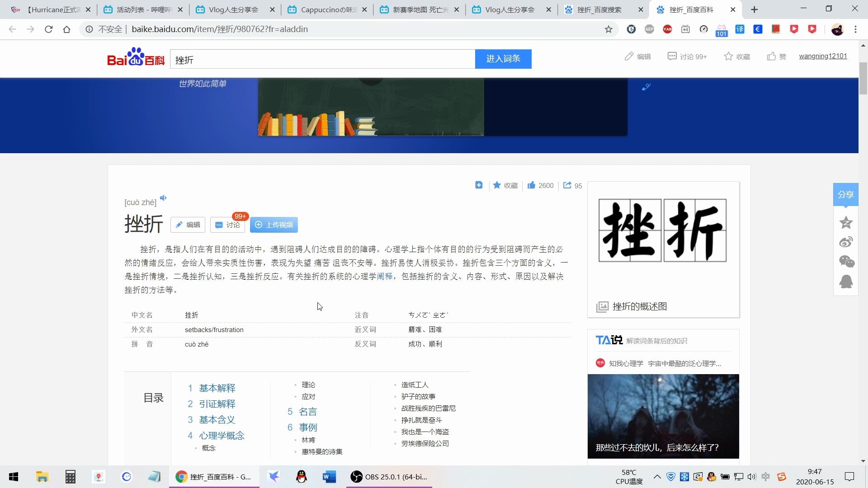
Task: Open QQ from the taskbar
Action: point(301,477)
